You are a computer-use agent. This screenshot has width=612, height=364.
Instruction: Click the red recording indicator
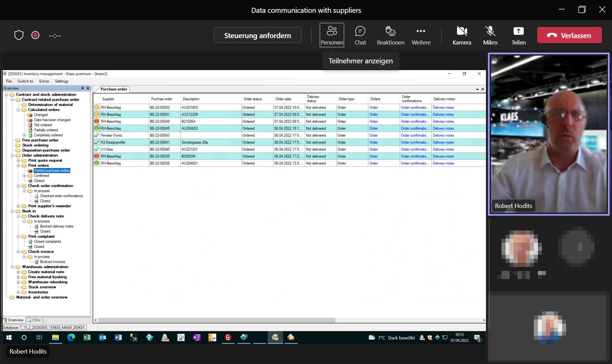click(x=35, y=35)
